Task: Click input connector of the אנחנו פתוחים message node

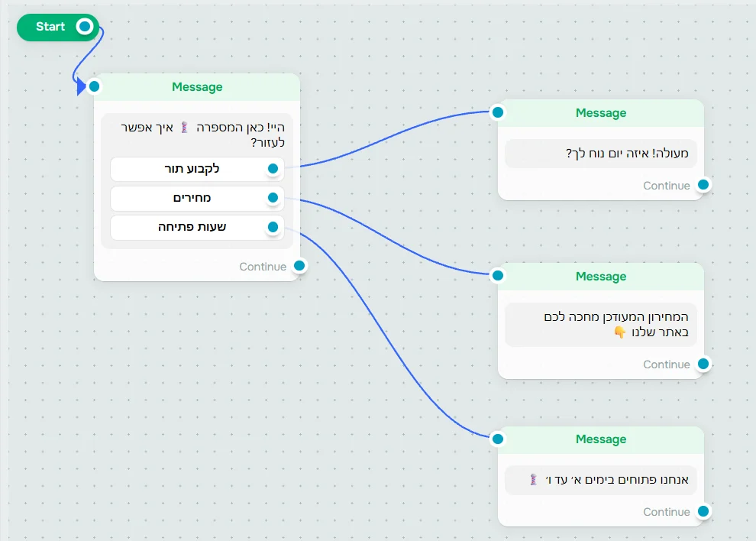Action: tap(498, 439)
